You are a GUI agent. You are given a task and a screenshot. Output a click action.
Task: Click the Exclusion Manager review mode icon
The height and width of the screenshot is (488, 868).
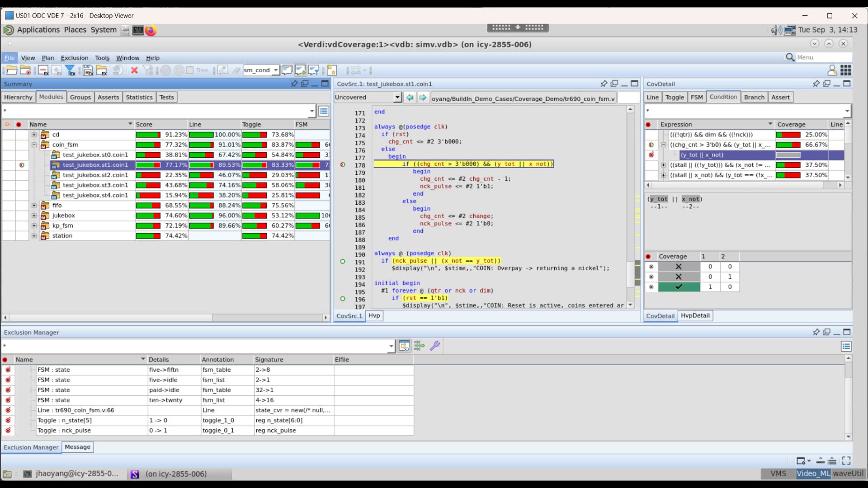pyautogui.click(x=404, y=346)
